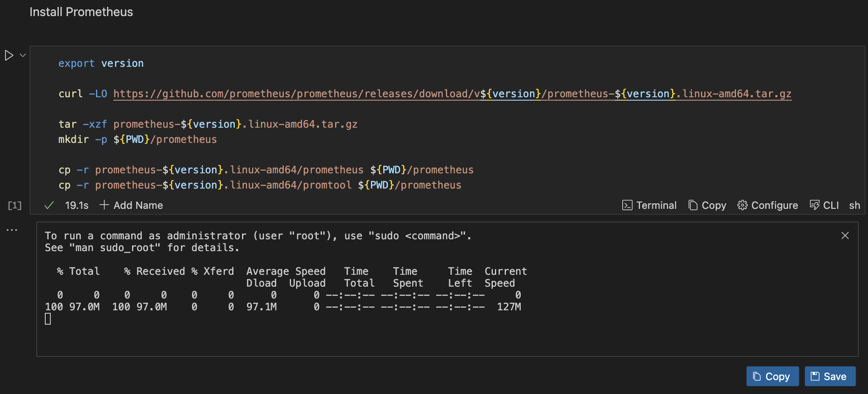Click the 19.1s execution time
Screen dimensions: 868x394
coord(77,205)
